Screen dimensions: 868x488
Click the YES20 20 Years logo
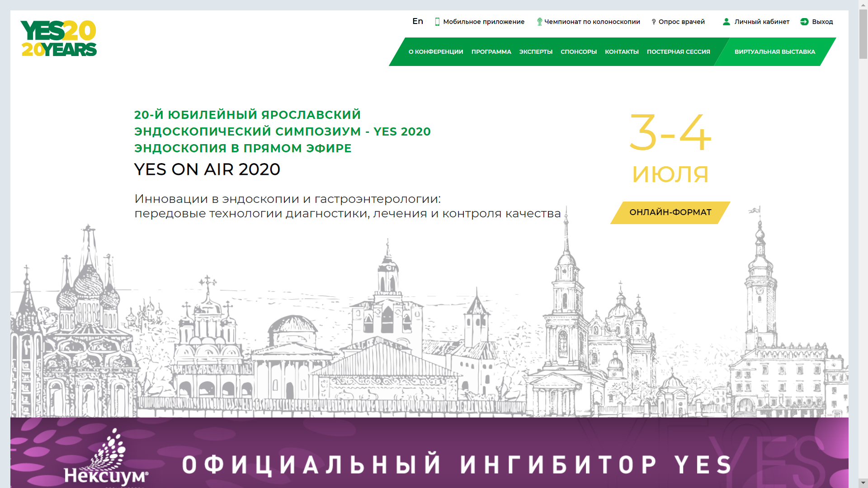(x=59, y=38)
